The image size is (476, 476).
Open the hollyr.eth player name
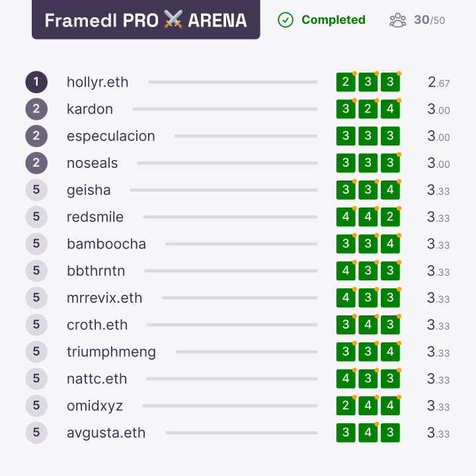pyautogui.click(x=97, y=82)
